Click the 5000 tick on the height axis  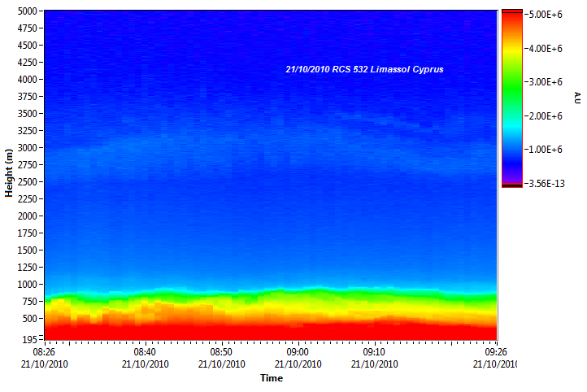tap(26, 11)
